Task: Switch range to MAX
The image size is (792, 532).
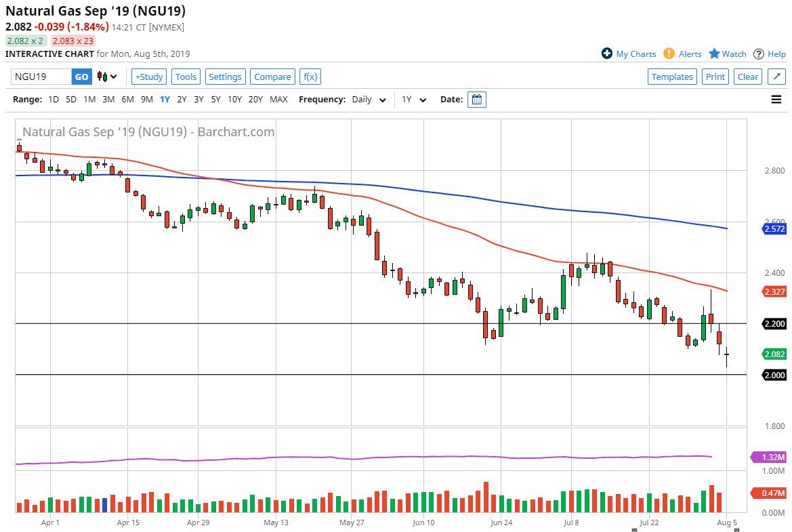Action: click(278, 100)
